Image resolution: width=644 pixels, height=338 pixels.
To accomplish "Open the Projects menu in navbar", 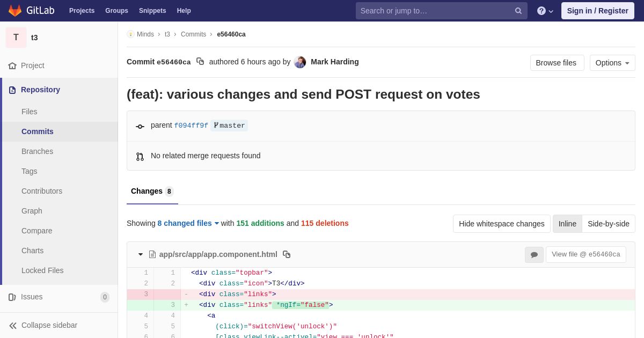I will point(82,11).
